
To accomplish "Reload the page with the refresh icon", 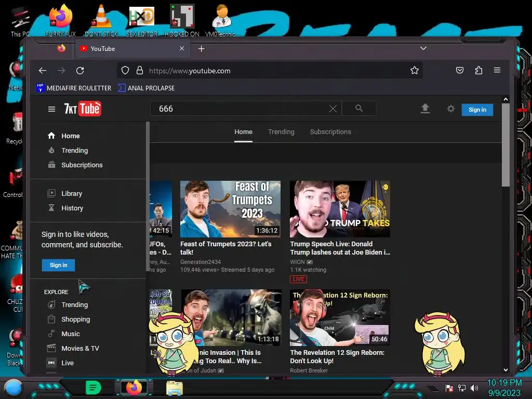I will tap(80, 71).
